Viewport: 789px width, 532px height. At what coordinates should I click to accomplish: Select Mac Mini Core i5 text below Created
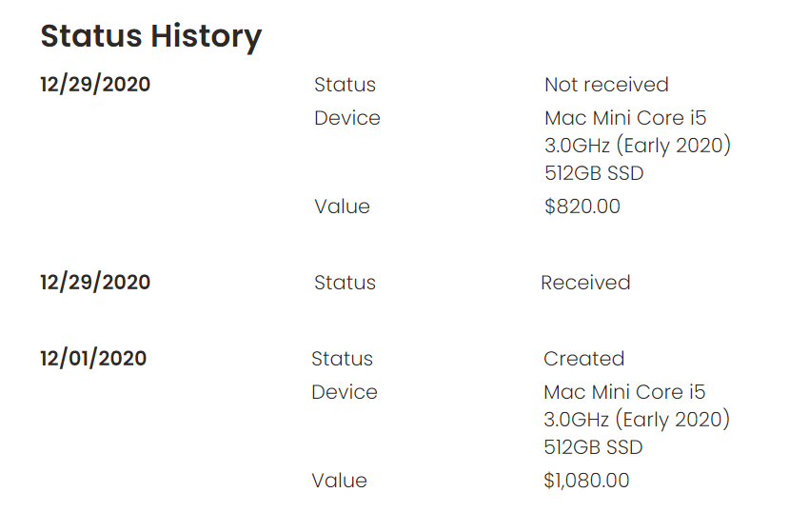tap(624, 392)
